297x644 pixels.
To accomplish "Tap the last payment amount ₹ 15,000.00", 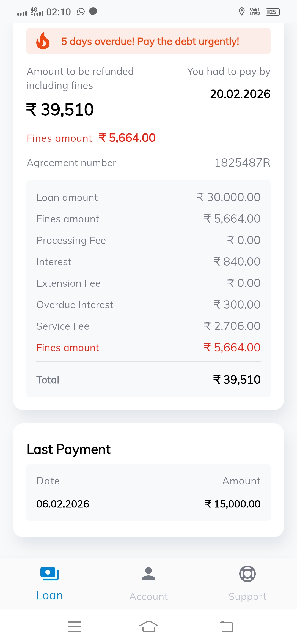I will (233, 504).
